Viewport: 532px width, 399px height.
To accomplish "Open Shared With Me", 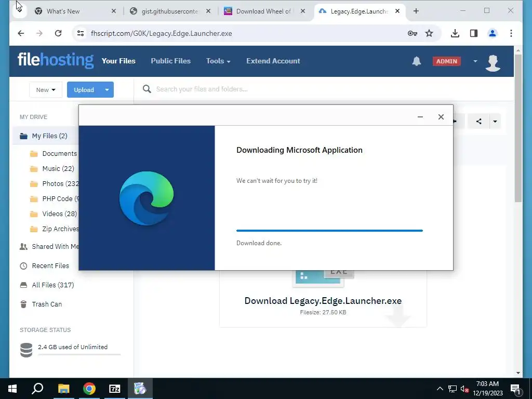I will 49,246.
